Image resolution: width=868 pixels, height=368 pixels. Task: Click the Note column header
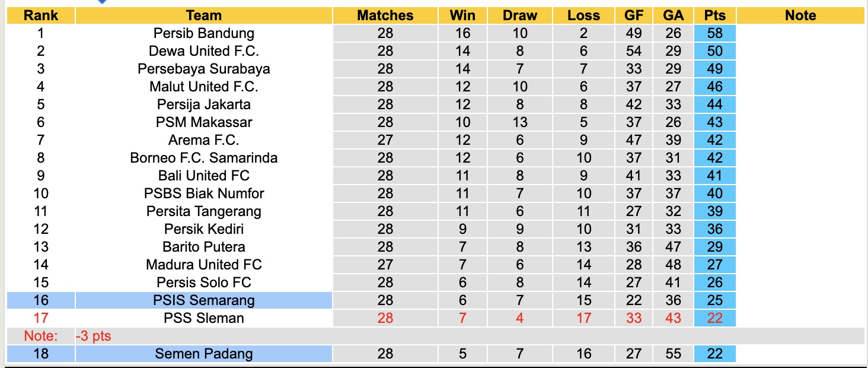(x=800, y=16)
